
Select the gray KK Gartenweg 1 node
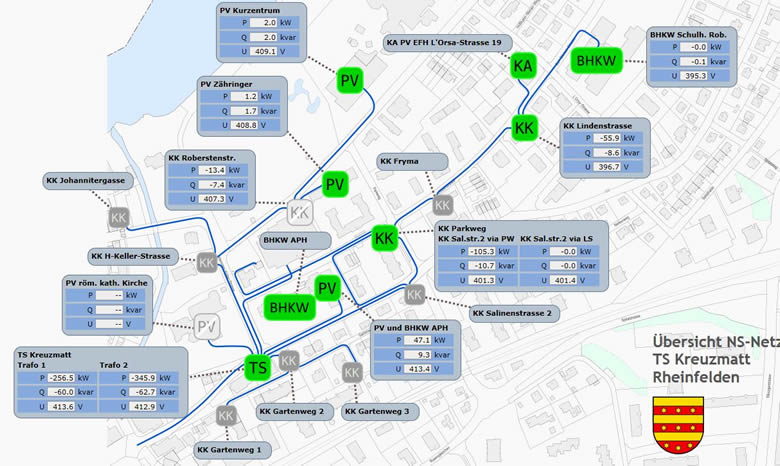[x=226, y=416]
